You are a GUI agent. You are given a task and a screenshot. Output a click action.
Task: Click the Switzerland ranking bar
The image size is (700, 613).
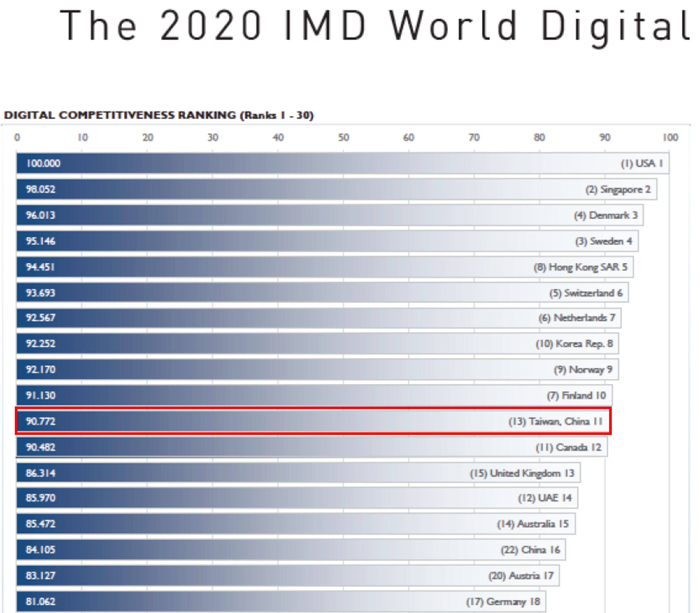(x=322, y=293)
